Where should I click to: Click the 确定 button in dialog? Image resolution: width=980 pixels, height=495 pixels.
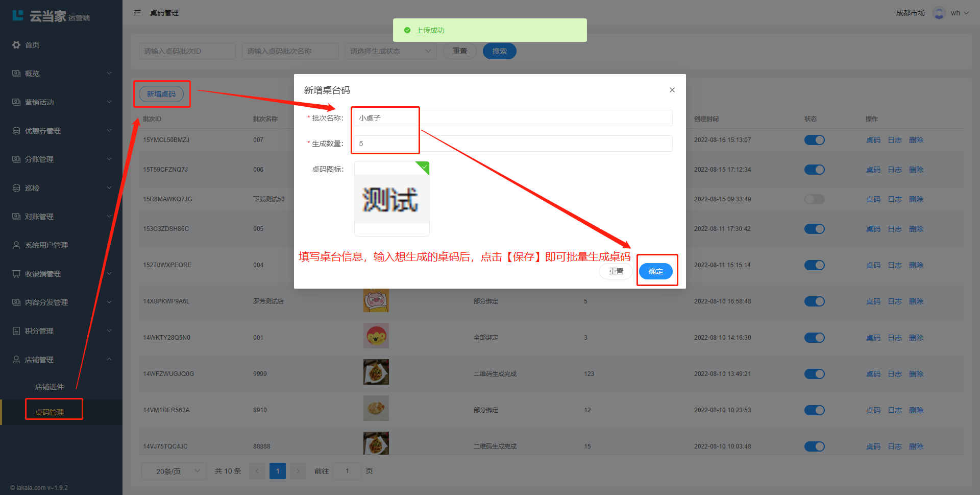click(x=655, y=271)
